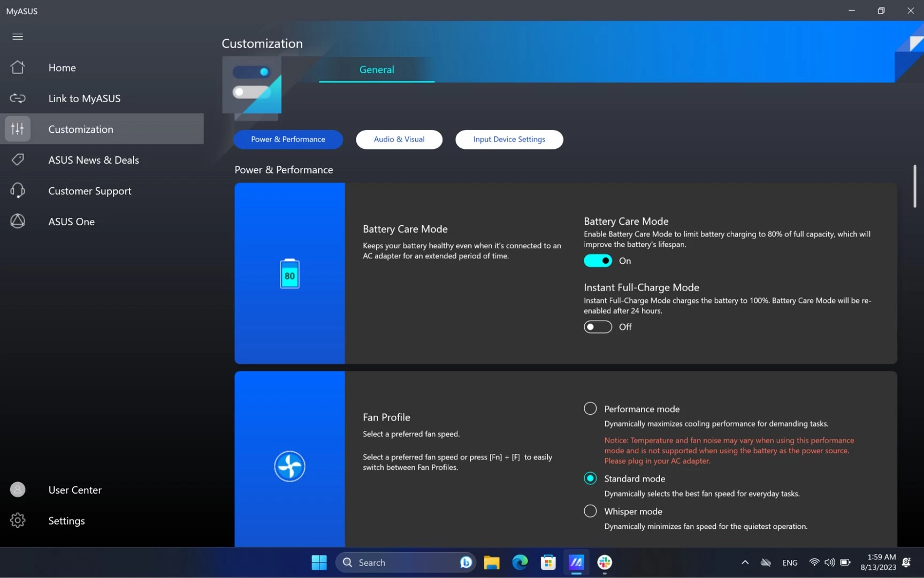
Task: Go to Audio & Visual section
Action: tap(399, 140)
